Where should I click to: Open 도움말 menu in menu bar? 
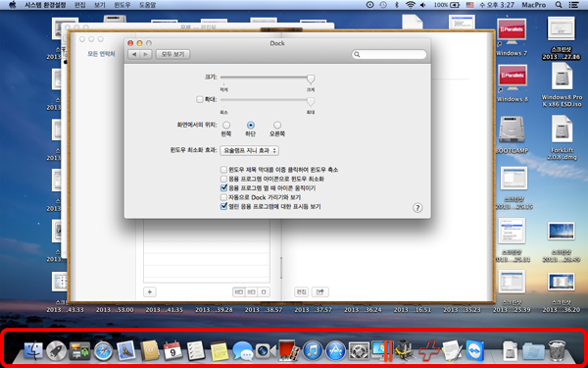tap(147, 5)
